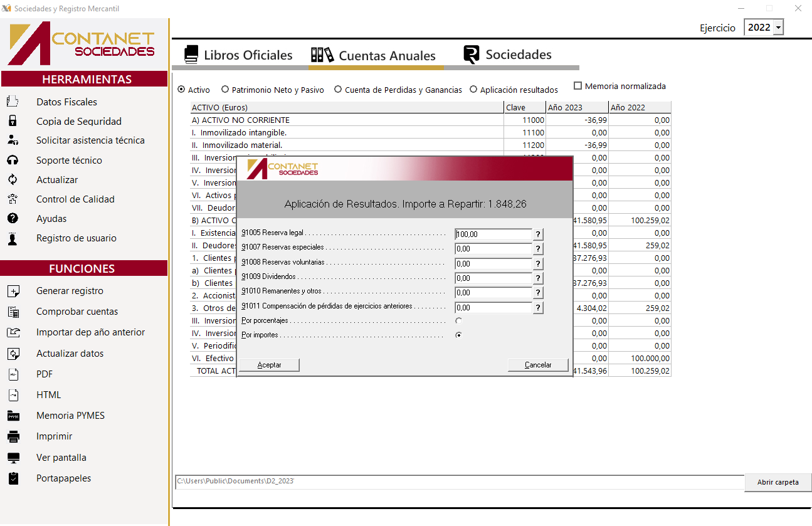Viewport: 812px width, 526px height.
Task: Click the Generar registro icon
Action: pos(13,291)
